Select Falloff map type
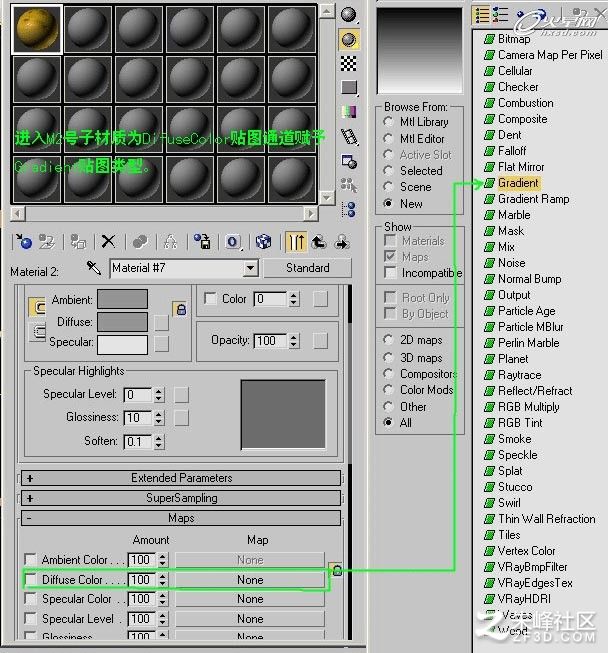608x653 pixels. pyautogui.click(x=512, y=151)
